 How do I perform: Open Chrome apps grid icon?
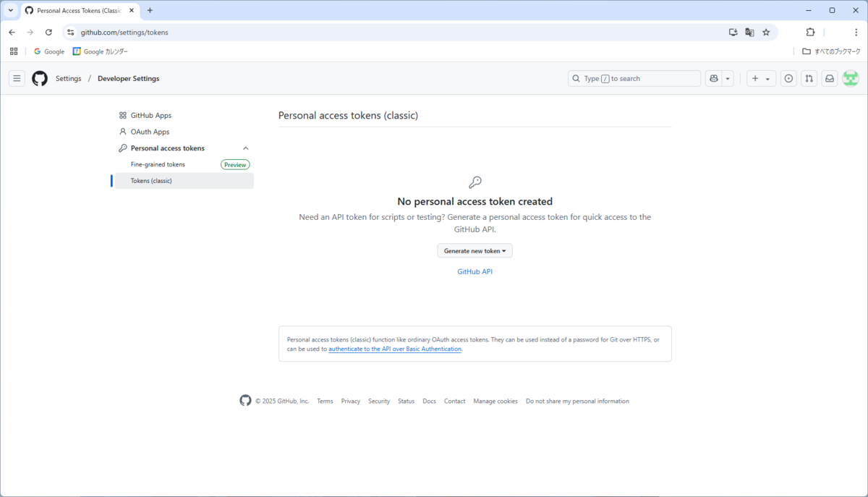coord(14,51)
